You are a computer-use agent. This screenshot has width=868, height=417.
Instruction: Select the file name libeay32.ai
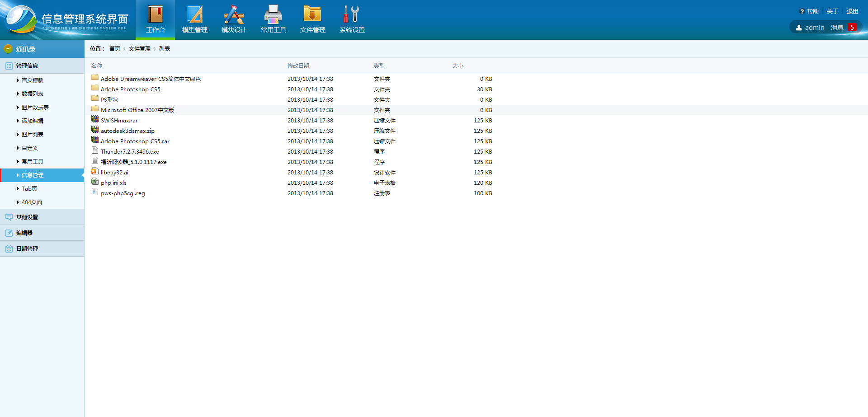[x=114, y=173]
